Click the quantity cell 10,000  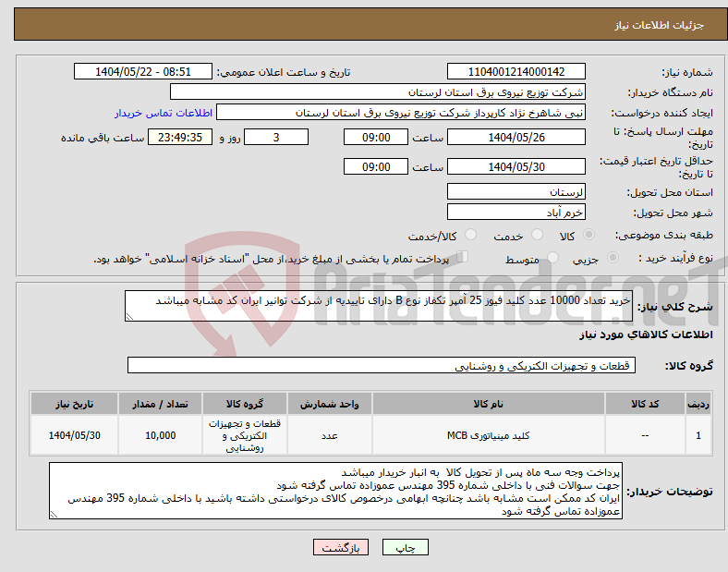tap(160, 435)
